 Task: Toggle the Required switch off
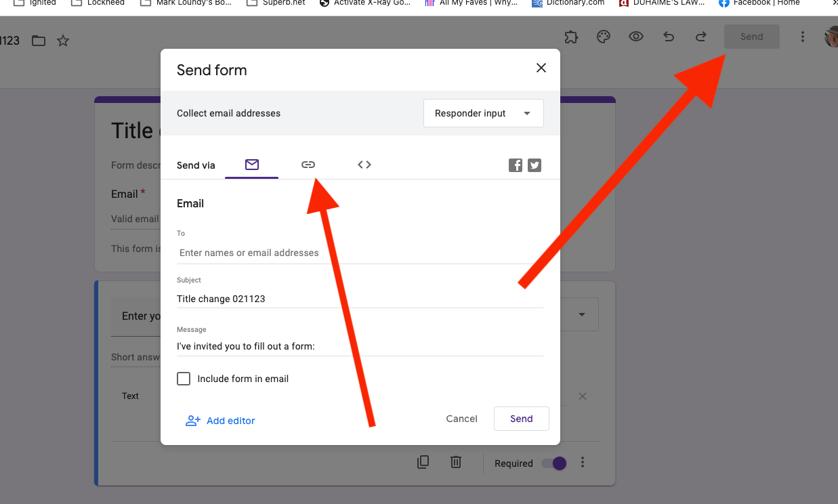[x=553, y=463]
